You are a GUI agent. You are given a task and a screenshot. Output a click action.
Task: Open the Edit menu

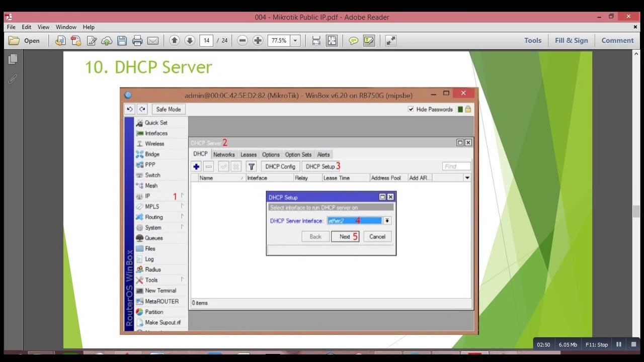pyautogui.click(x=27, y=27)
